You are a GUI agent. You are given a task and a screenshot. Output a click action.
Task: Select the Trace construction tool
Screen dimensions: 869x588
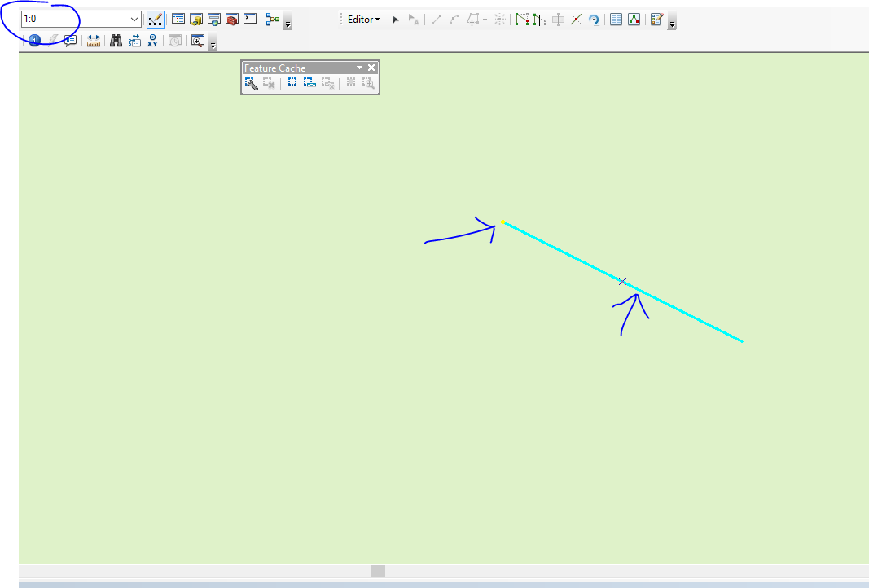472,20
